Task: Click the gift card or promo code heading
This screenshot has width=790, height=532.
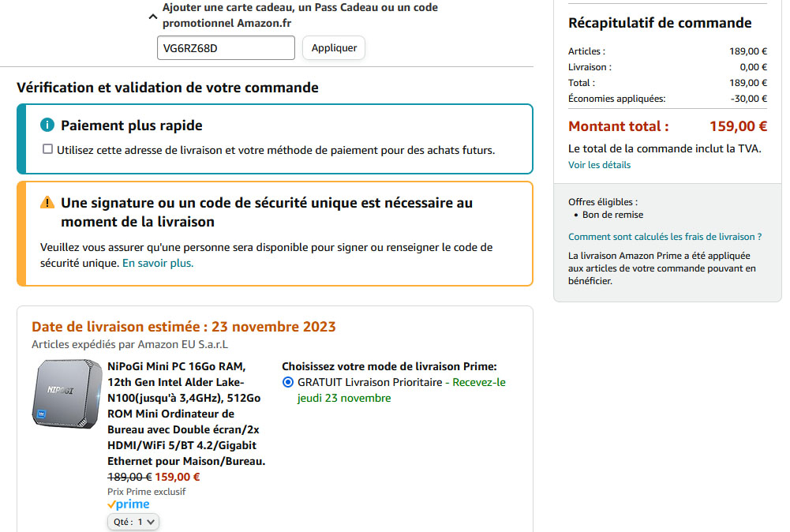Action: 300,15
